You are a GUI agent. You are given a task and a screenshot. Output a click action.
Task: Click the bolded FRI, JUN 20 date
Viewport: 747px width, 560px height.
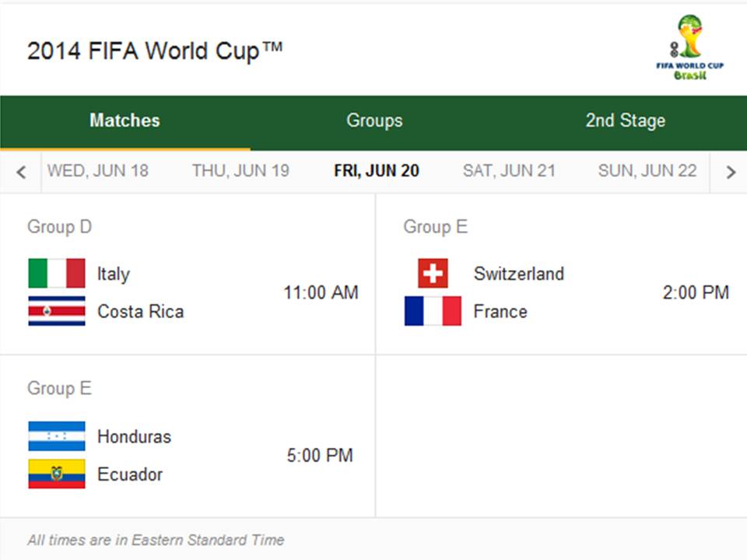click(377, 170)
